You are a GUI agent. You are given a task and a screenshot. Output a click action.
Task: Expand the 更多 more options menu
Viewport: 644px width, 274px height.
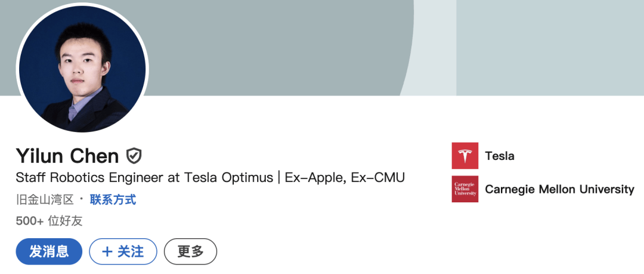[190, 251]
